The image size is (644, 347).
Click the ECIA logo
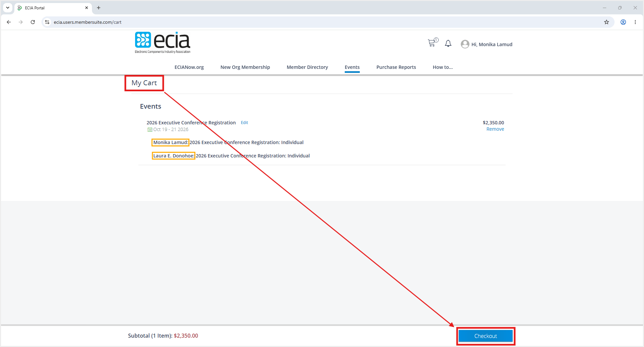click(x=163, y=42)
